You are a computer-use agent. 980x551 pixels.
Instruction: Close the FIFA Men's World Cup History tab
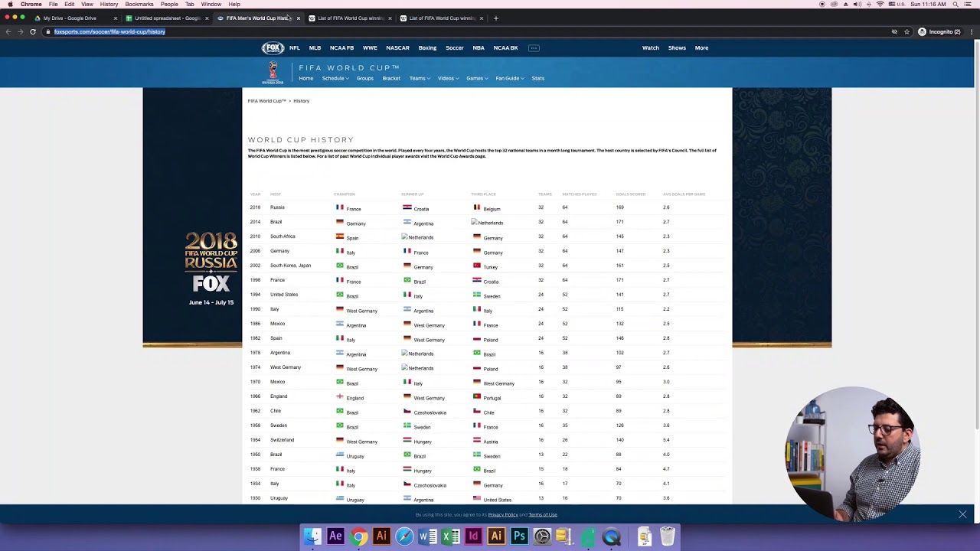click(299, 18)
